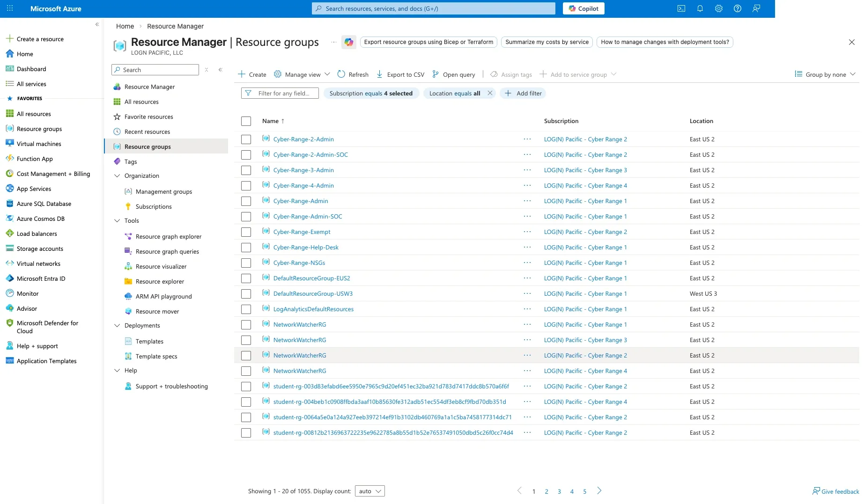
Task: Open the feedback icon in top bar
Action: (x=756, y=8)
